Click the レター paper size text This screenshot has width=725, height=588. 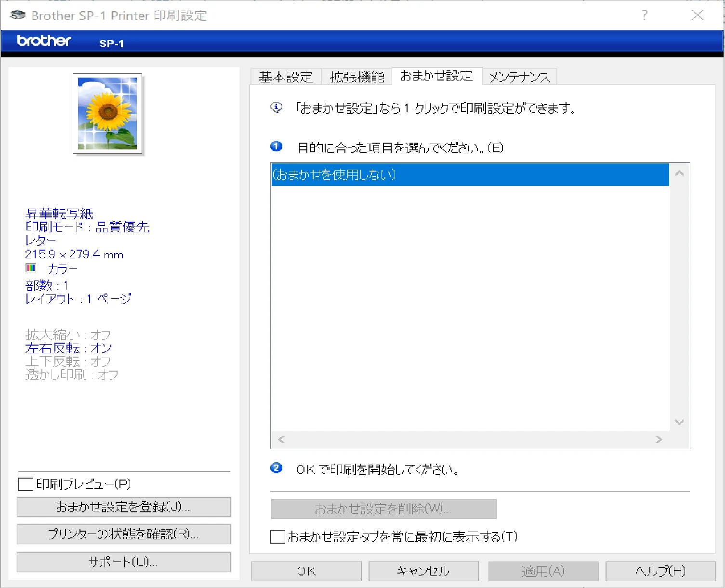click(x=40, y=241)
